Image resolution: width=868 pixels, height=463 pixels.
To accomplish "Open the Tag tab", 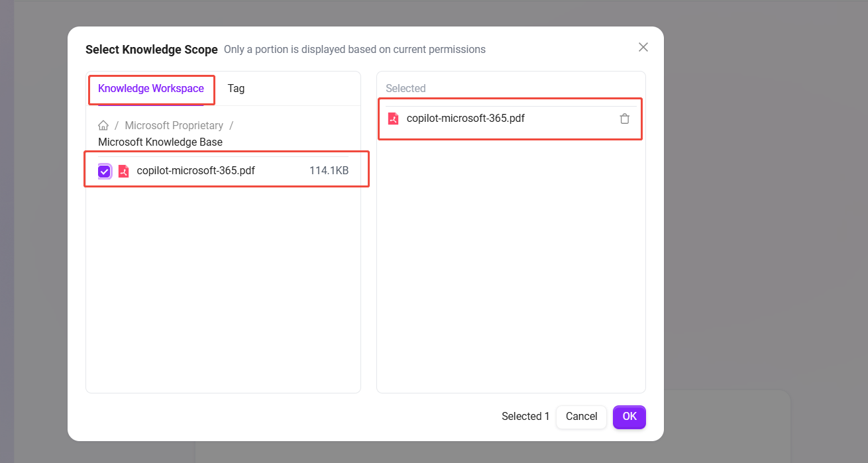I will (x=236, y=89).
